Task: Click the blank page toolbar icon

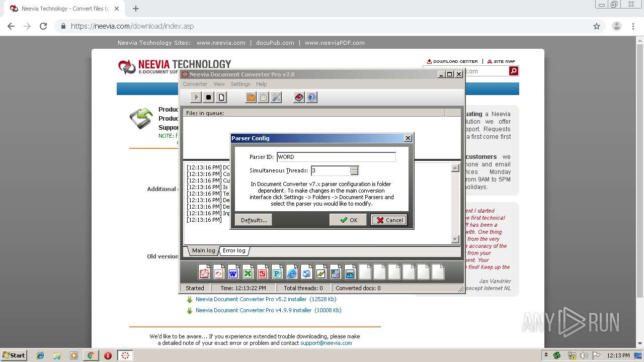Action: tap(222, 98)
